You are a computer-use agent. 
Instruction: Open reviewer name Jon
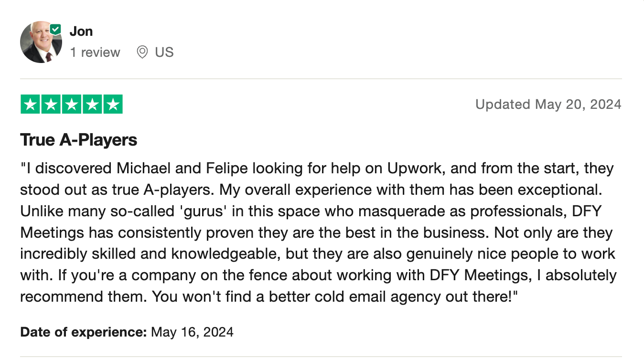(81, 31)
